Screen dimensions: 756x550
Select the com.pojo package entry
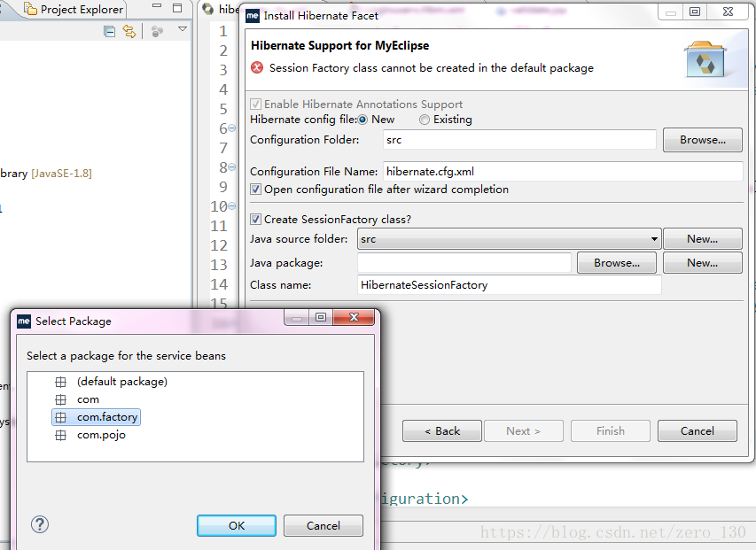point(101,435)
